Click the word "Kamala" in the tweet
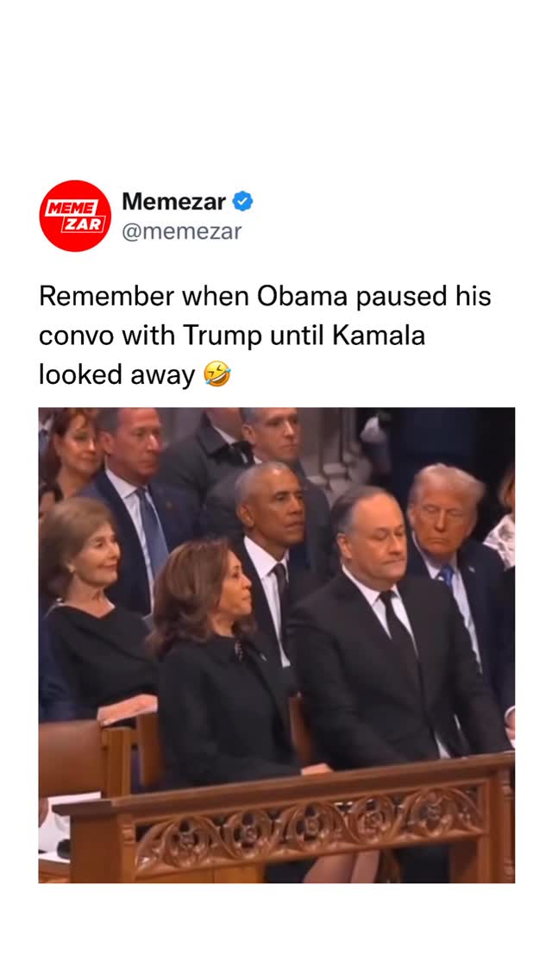This screenshot has height=980, width=552. (x=379, y=336)
